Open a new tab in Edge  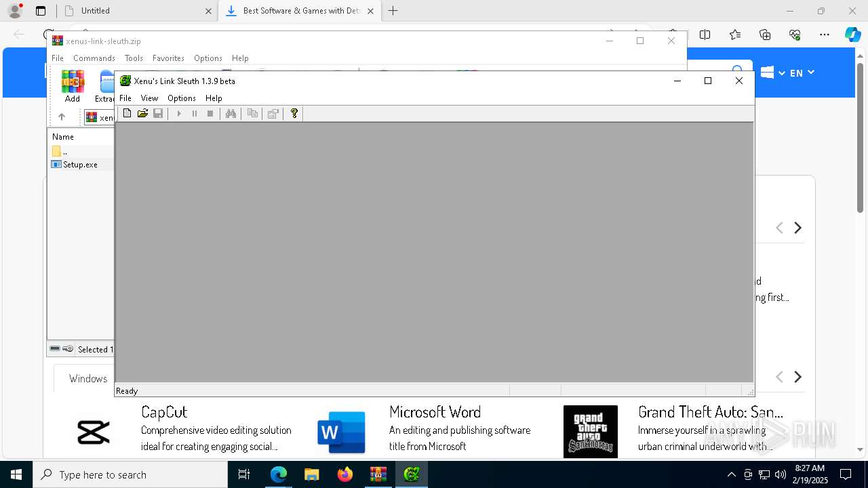tap(393, 11)
